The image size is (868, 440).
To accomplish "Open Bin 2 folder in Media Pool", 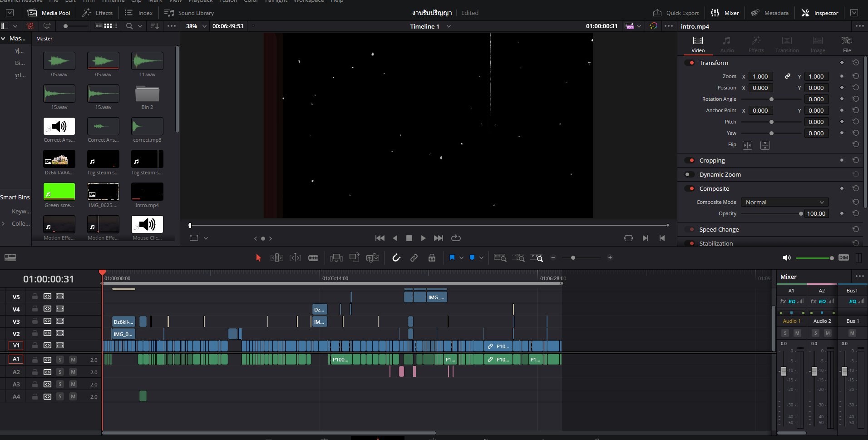I will pyautogui.click(x=147, y=94).
